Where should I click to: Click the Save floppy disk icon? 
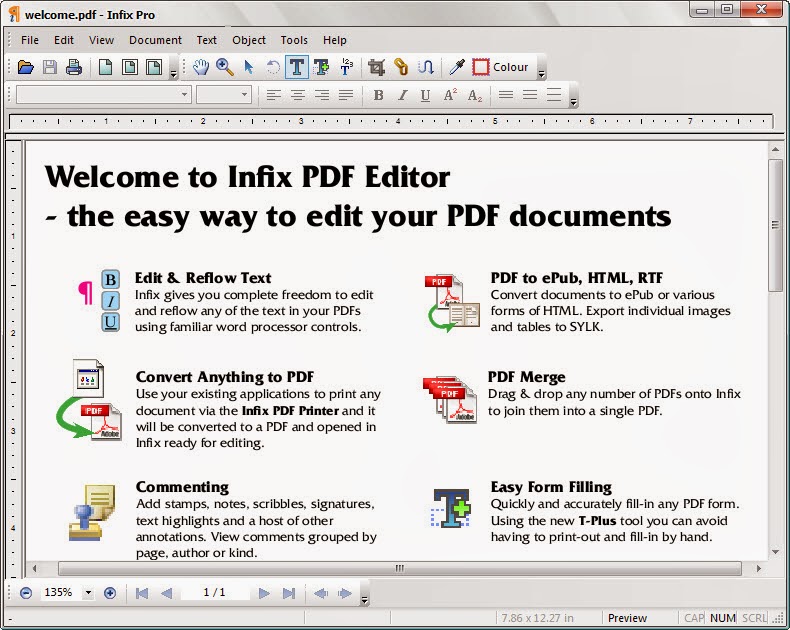click(x=49, y=67)
